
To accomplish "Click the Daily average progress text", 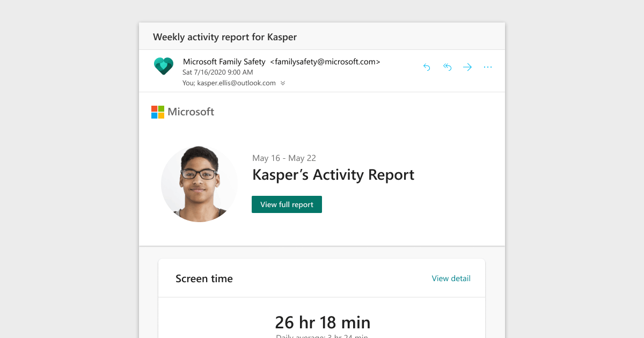I will click(322, 336).
